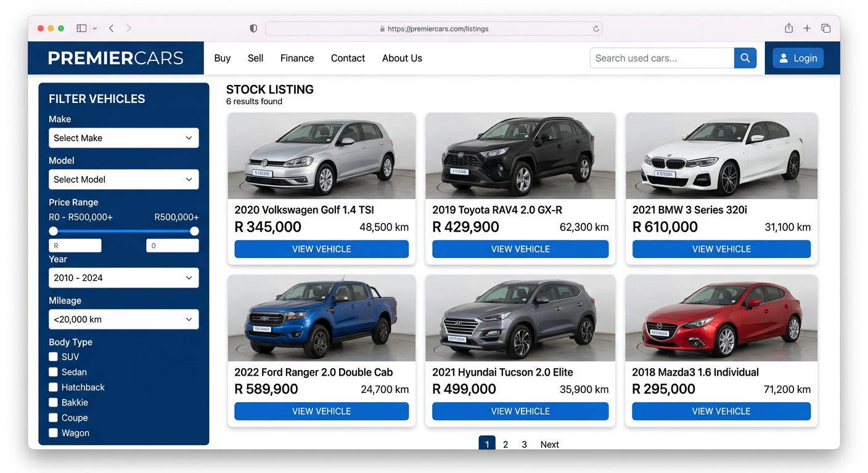
Task: Go back with the browser back arrow
Action: [x=112, y=28]
